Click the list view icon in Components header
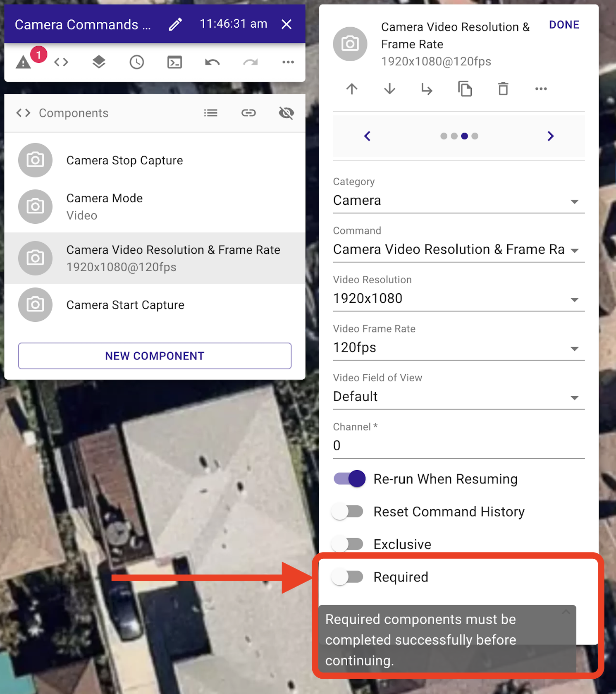Screen dimensions: 616x694 pos(211,113)
